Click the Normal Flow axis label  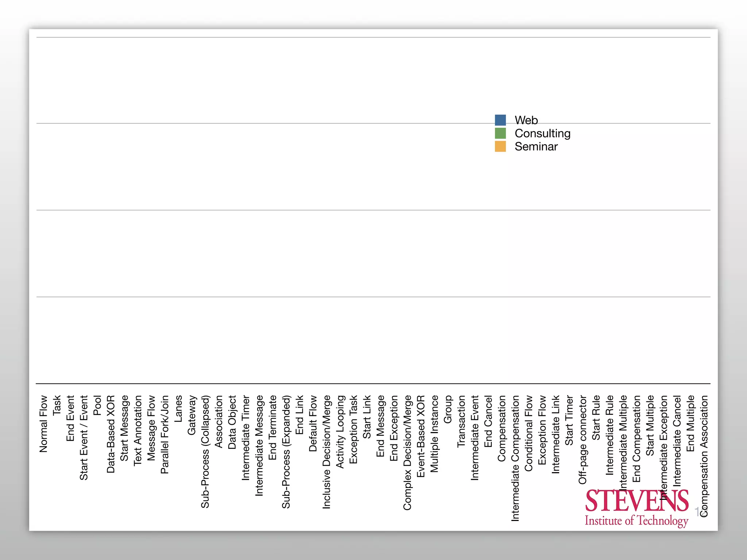(43, 424)
